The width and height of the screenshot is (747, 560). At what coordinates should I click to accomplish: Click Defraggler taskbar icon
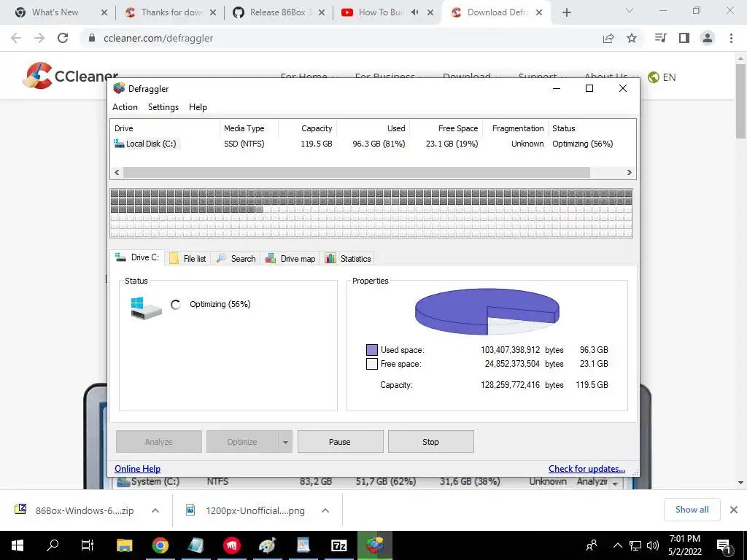(x=375, y=545)
